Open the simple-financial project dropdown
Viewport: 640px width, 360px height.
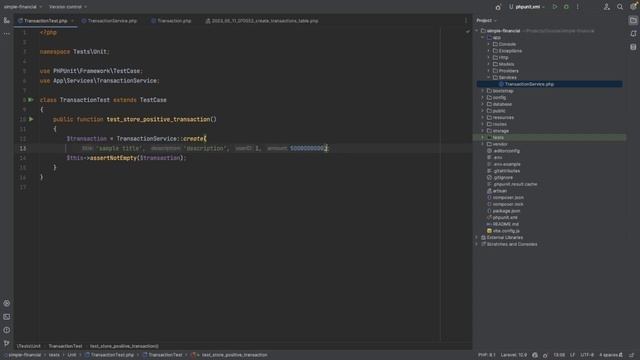[22, 7]
